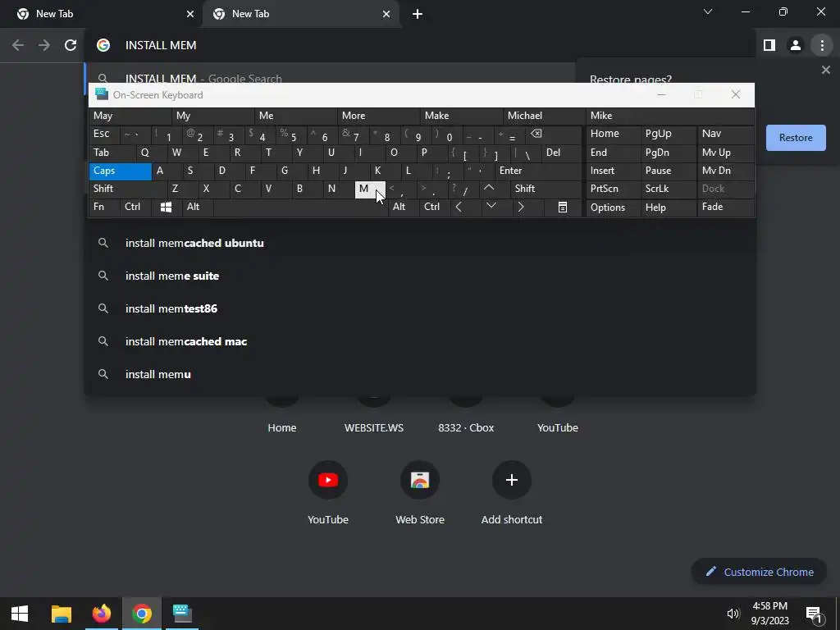Viewport: 840px width, 630px height.
Task: Toggle the right Shift key
Action: point(546,189)
